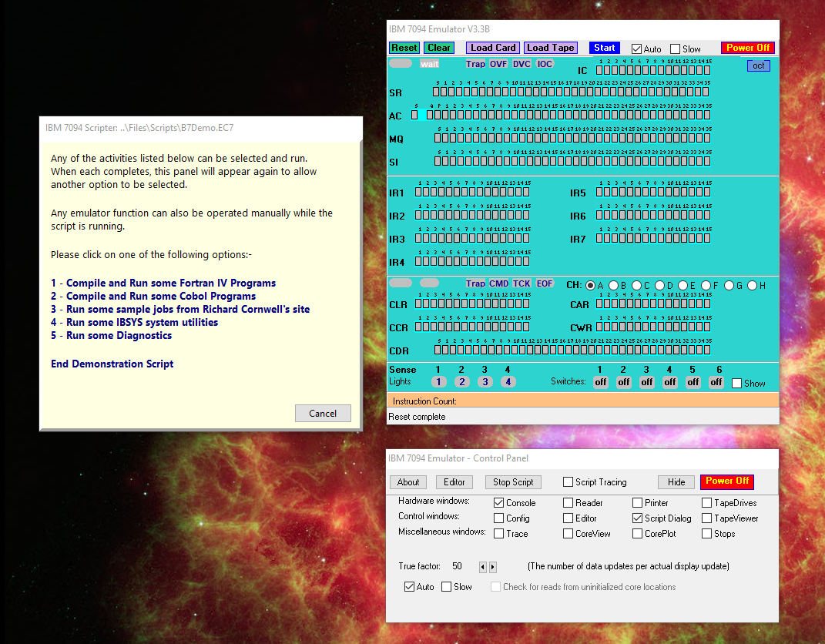Enable the CorePlot checkbox
This screenshot has height=644, width=825.
click(x=637, y=534)
